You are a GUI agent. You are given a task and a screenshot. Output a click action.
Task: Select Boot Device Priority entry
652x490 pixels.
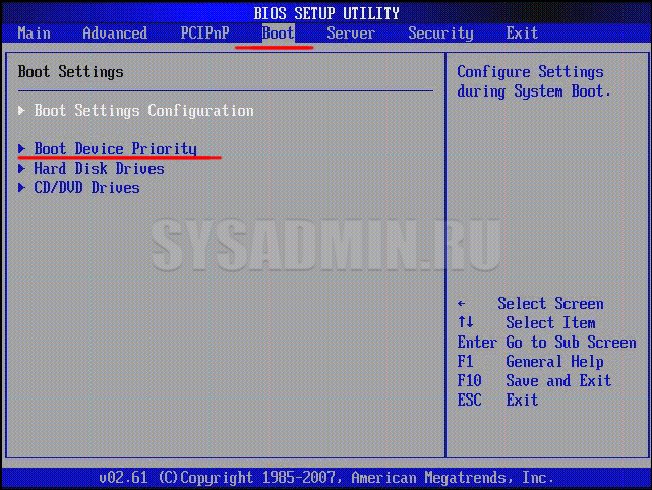[x=115, y=149]
